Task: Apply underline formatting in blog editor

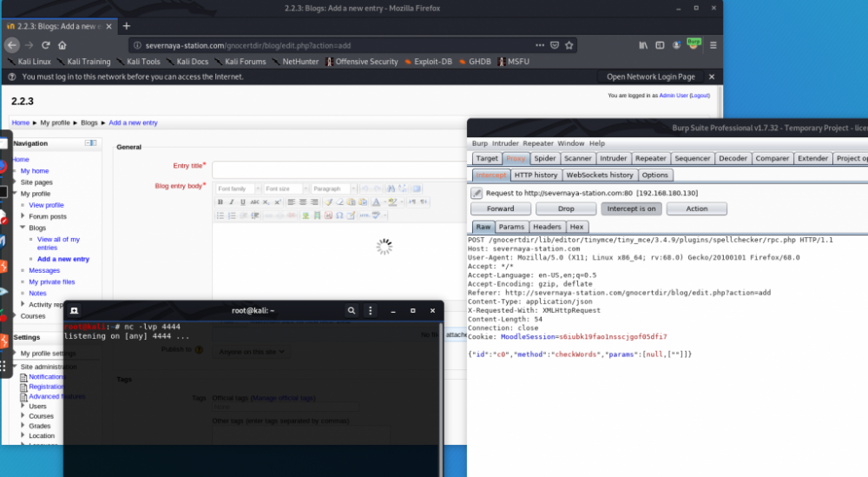Action: click(243, 202)
